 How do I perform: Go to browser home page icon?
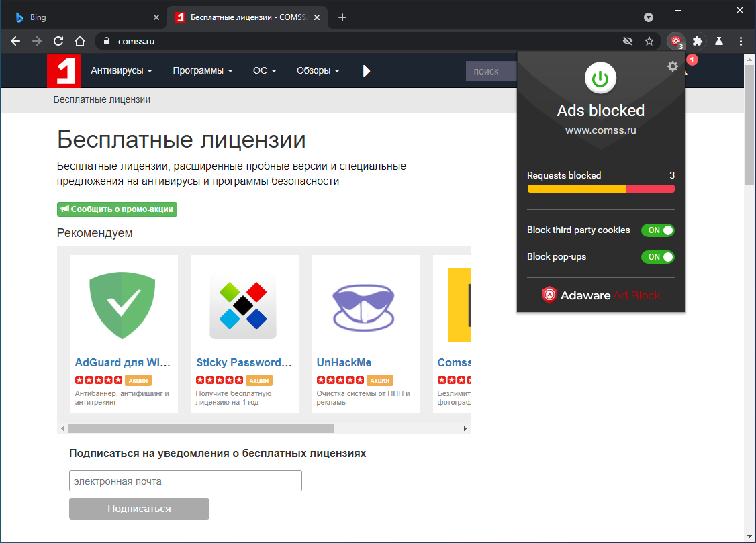[x=80, y=41]
